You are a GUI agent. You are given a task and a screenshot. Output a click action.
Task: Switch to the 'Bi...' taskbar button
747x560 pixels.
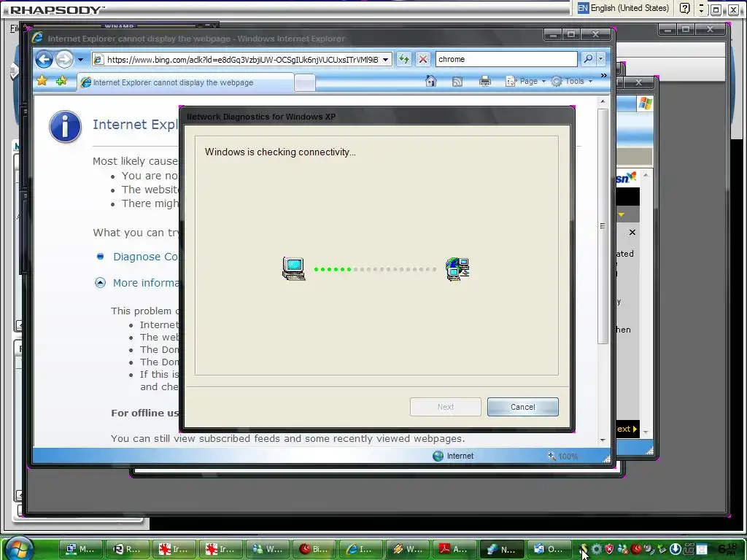tap(314, 549)
